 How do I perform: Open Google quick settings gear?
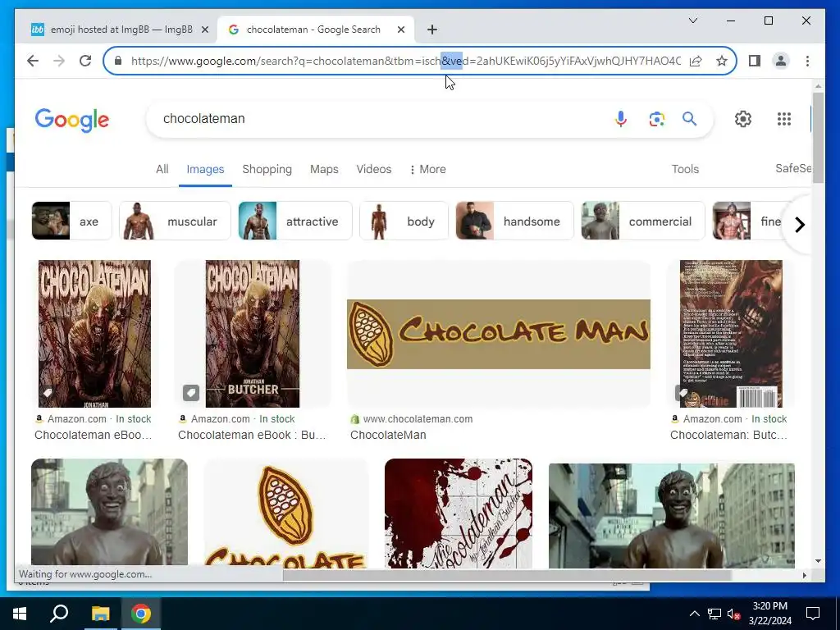click(743, 118)
